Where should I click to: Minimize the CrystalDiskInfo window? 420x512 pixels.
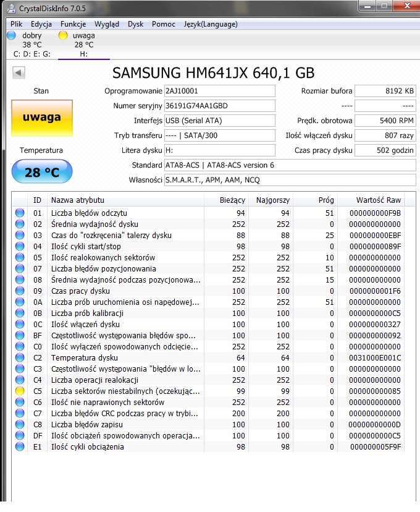pyautogui.click(x=367, y=6)
